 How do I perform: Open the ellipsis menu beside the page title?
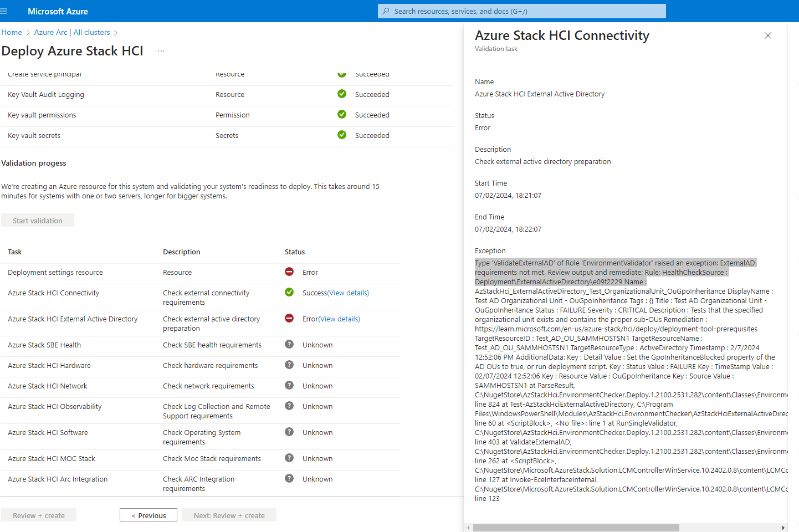point(161,51)
